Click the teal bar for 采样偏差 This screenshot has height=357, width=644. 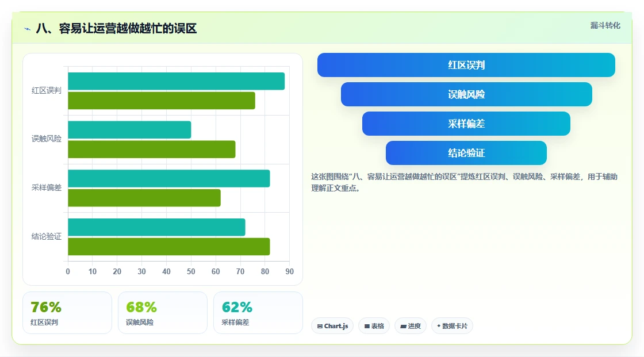click(x=169, y=178)
